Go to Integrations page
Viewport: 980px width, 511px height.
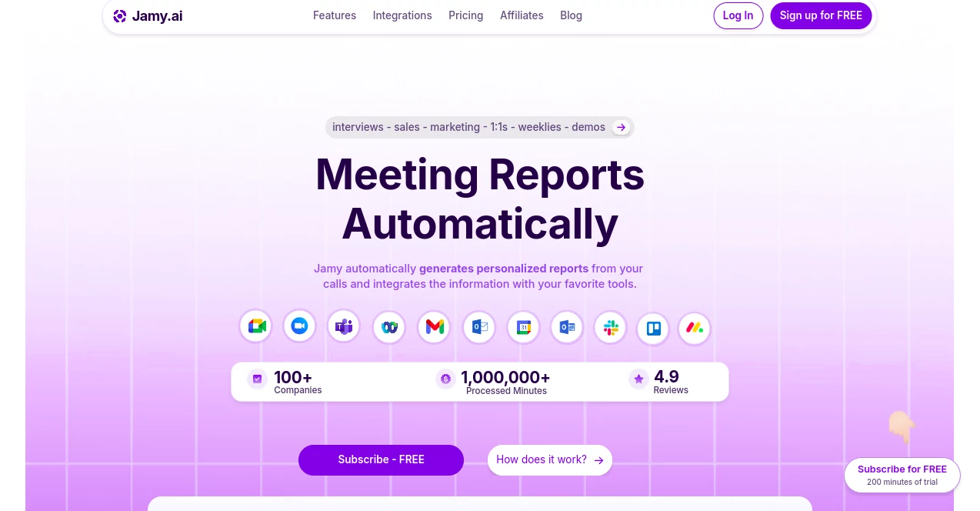(x=402, y=15)
